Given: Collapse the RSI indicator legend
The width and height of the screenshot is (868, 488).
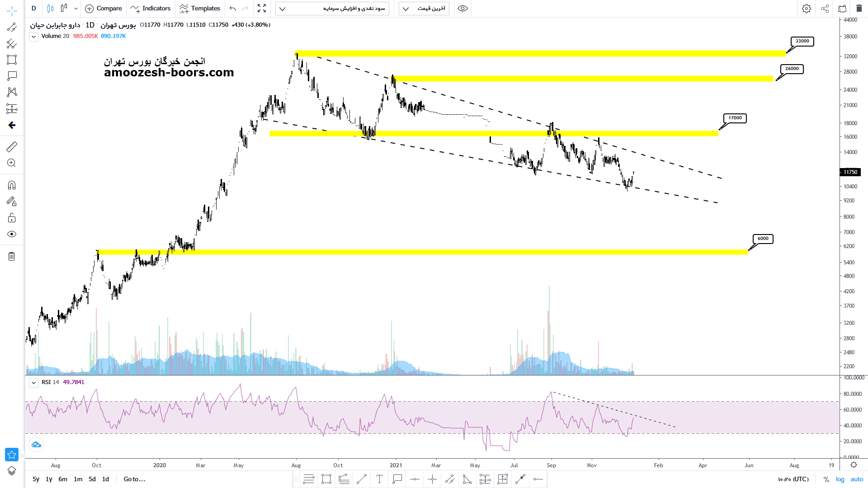Looking at the screenshot, I should click(34, 383).
